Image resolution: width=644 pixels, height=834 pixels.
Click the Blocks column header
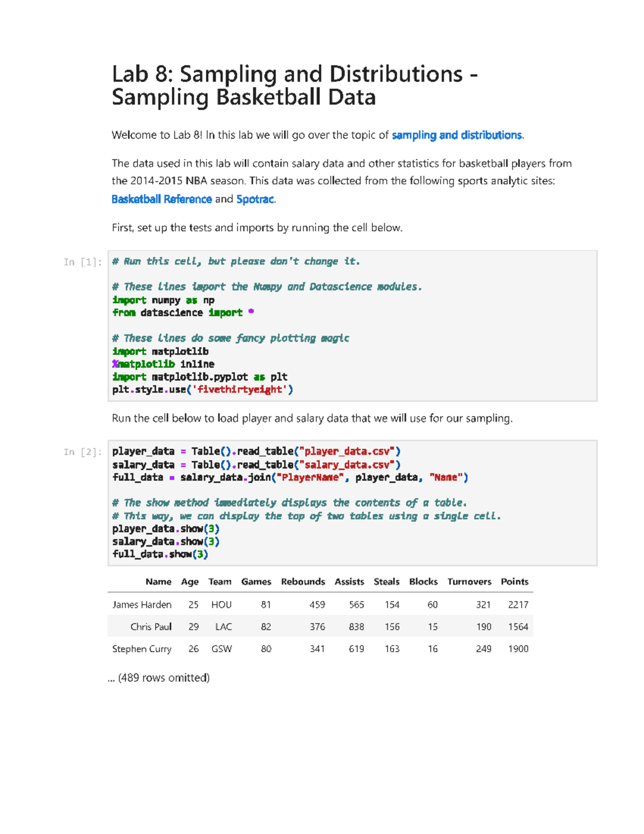click(x=423, y=582)
